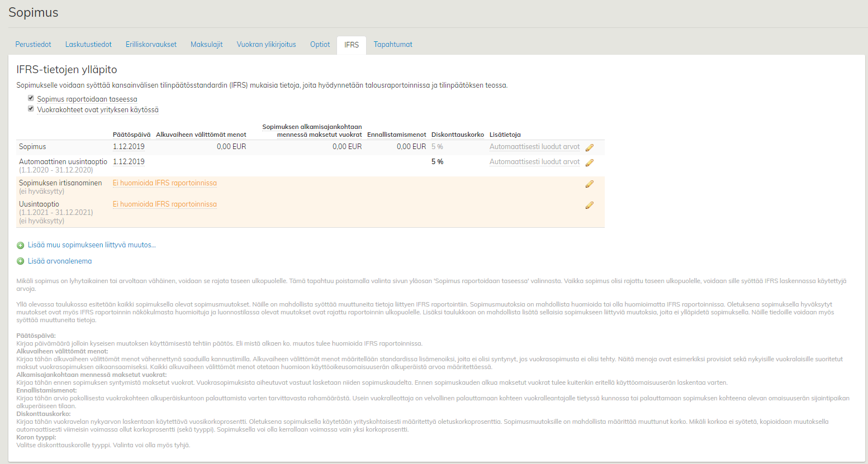
Task: Switch to the Laskutustiedot tab
Action: pos(88,45)
